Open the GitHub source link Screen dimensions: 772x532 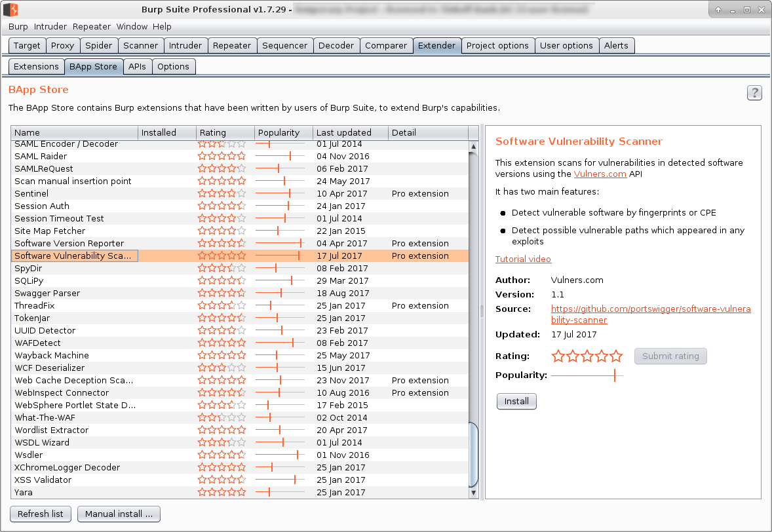pos(651,314)
